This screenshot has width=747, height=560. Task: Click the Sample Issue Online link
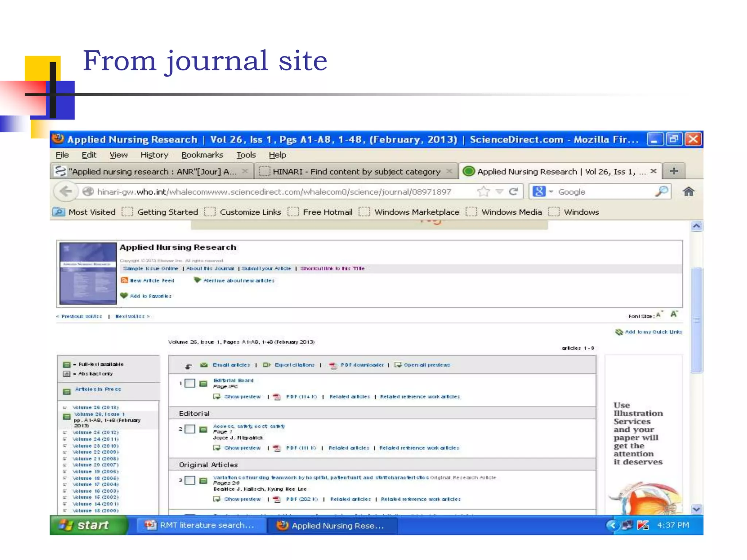[151, 268]
